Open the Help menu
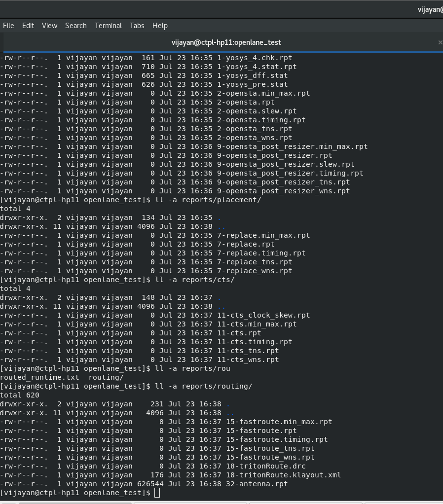 pos(159,26)
